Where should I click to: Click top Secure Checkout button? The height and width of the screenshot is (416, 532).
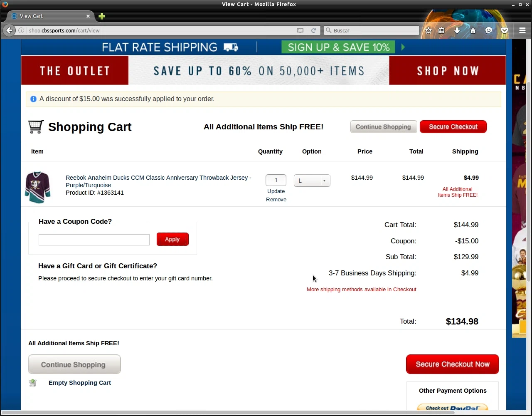453,127
